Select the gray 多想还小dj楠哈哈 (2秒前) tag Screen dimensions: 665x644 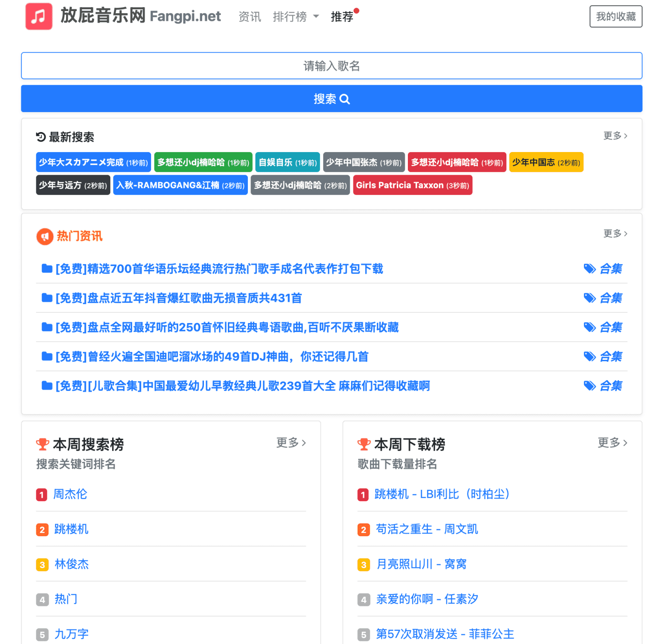[301, 185]
